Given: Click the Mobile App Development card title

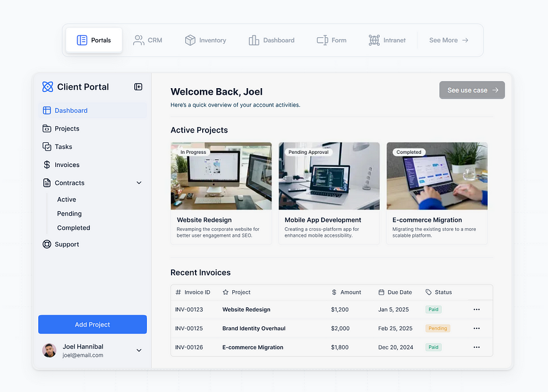Looking at the screenshot, I should pyautogui.click(x=323, y=220).
